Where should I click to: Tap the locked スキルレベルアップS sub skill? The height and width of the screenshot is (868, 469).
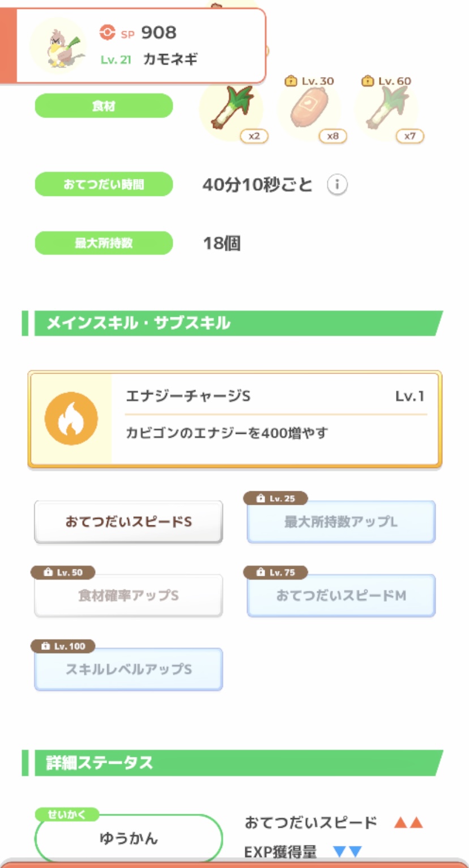[x=129, y=669]
